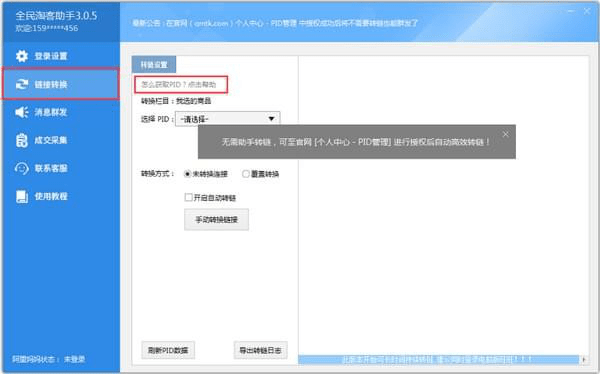This screenshot has width=600, height=374.
Task: Click the right arrow of the log scrollbar
Action: (584, 359)
